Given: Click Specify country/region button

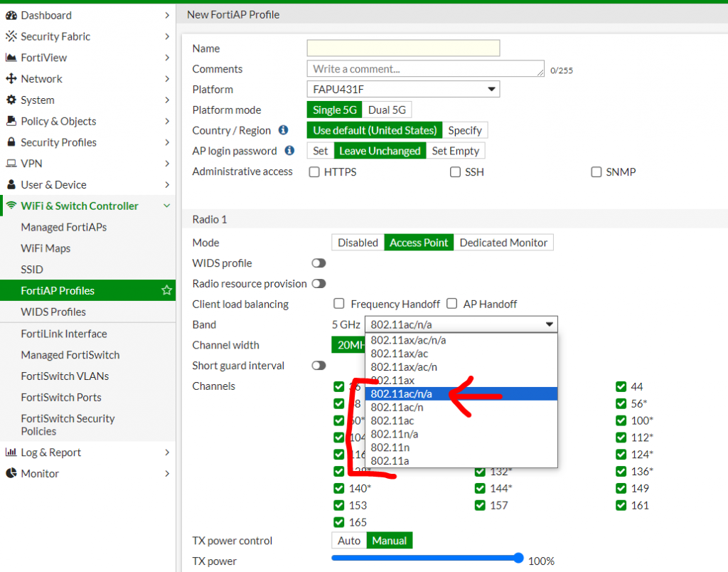Looking at the screenshot, I should pos(465,130).
